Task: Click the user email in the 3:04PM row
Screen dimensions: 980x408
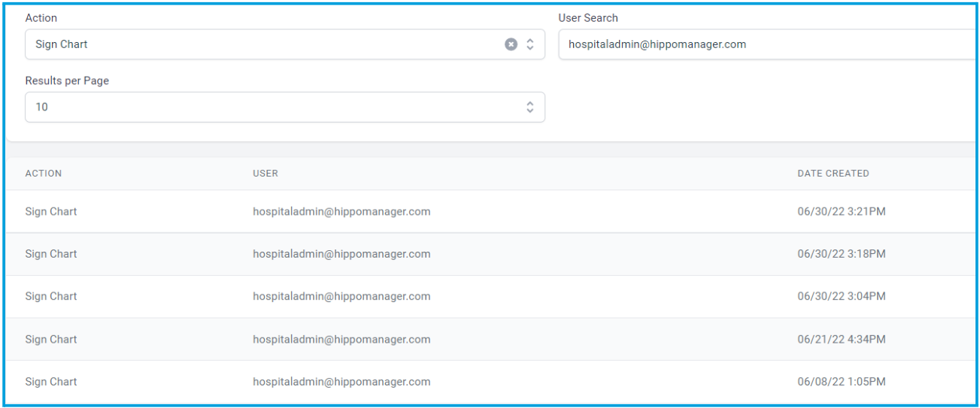Action: (341, 297)
